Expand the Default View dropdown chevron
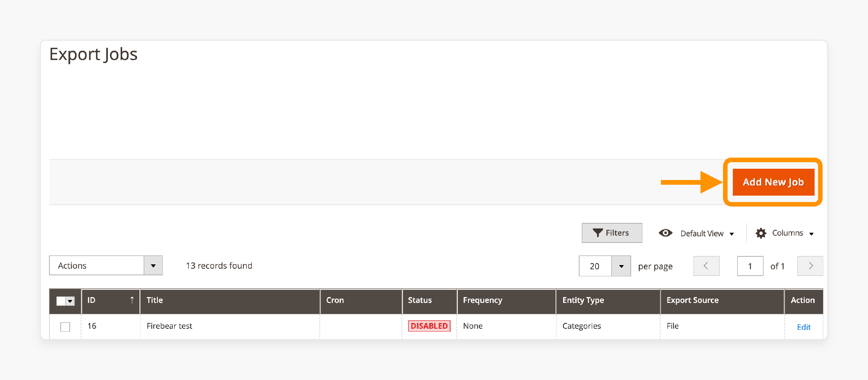This screenshot has height=380, width=868. (732, 233)
